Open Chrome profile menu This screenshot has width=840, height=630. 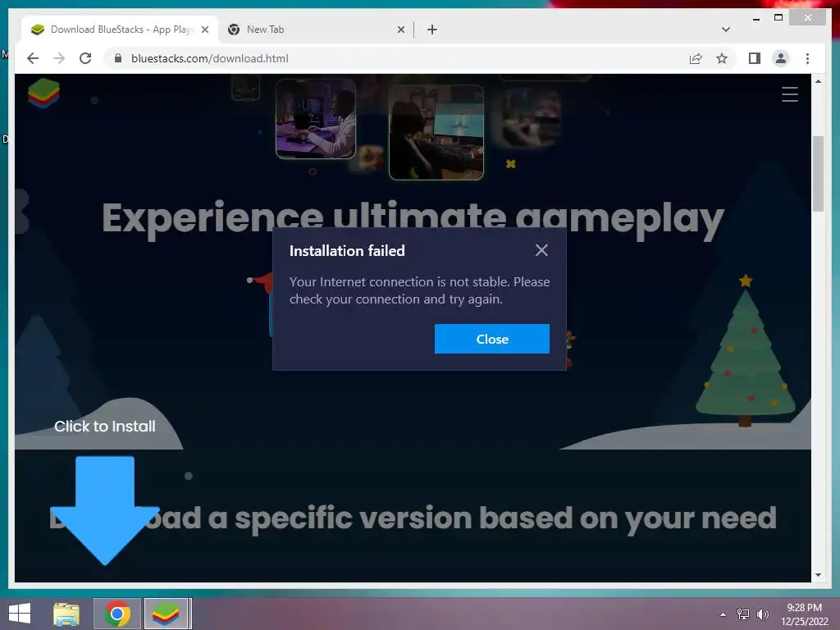pos(781,58)
